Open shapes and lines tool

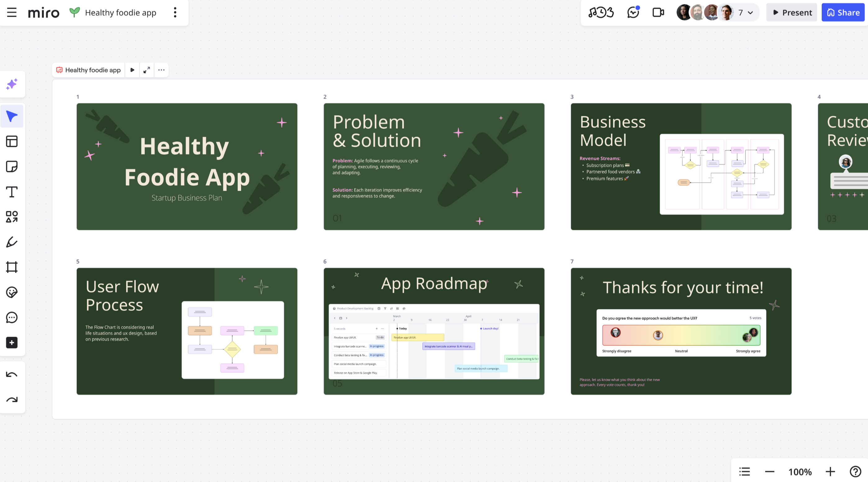[x=12, y=217]
